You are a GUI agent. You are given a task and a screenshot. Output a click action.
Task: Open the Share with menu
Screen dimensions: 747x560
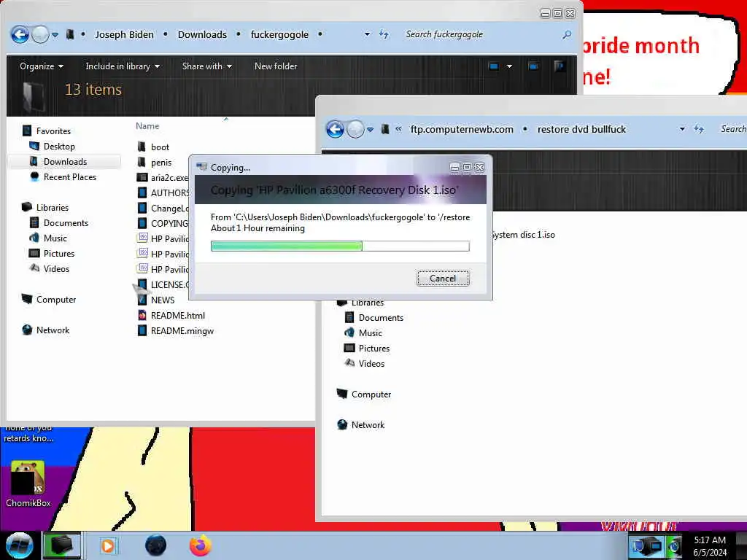[x=206, y=66]
